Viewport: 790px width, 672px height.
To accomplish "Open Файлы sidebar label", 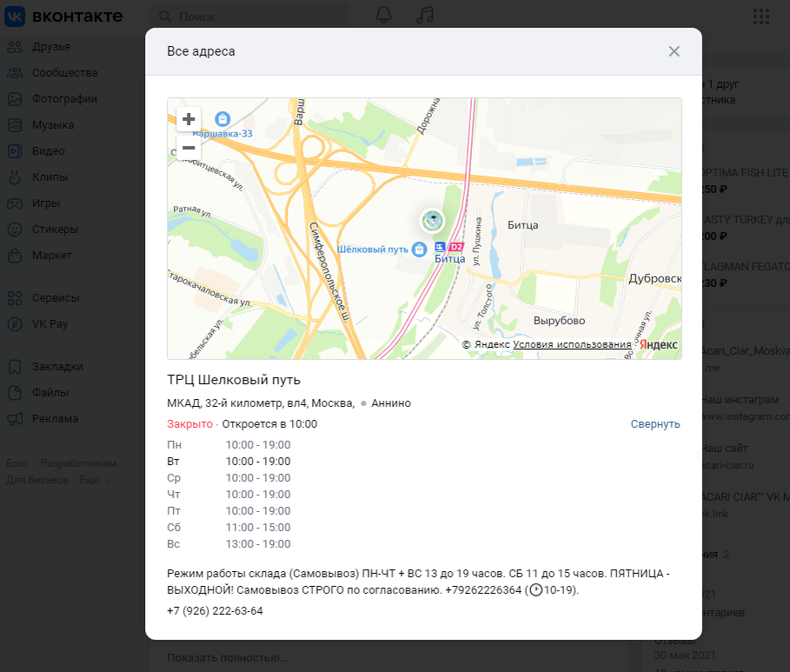I will coord(50,393).
